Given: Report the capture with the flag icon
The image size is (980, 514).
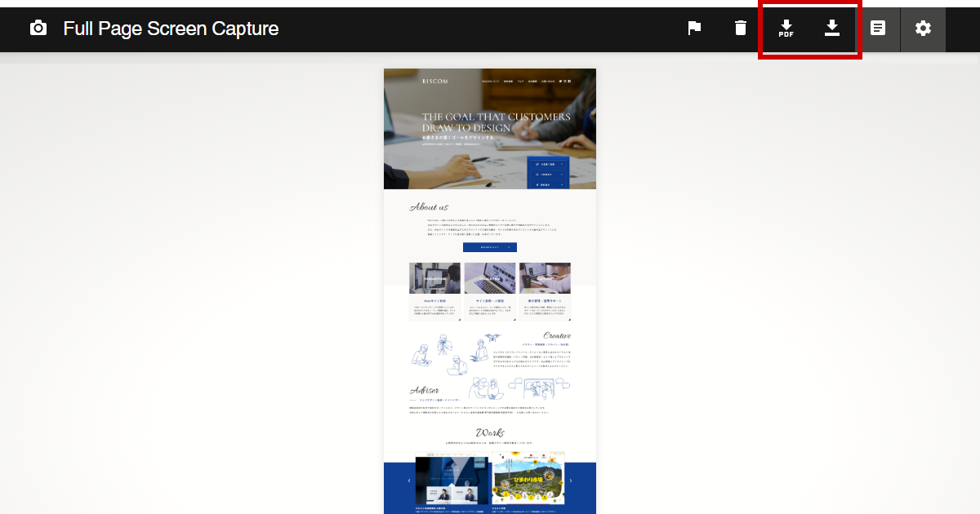Looking at the screenshot, I should 694,29.
